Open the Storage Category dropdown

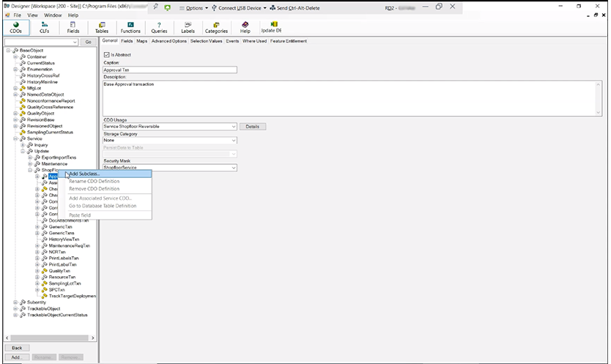pos(233,140)
